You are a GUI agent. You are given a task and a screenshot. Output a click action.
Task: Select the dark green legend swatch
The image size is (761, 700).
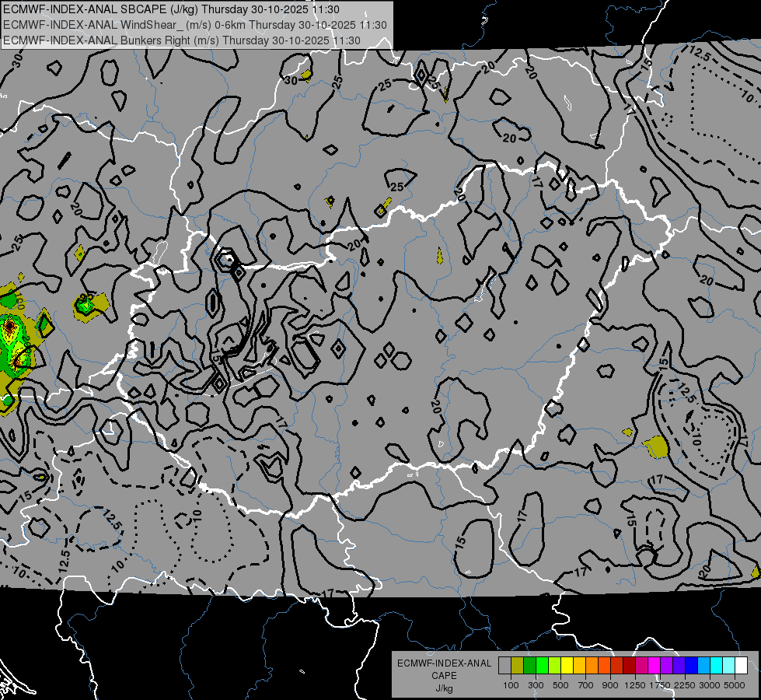(529, 666)
